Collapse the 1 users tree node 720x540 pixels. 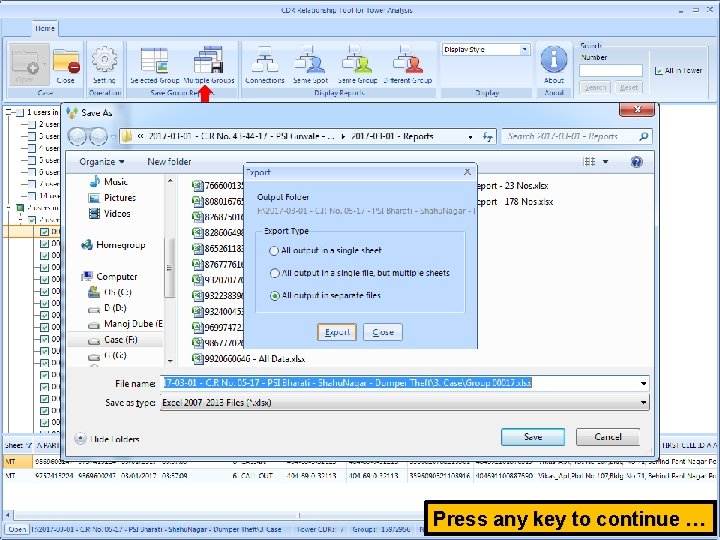coord(8,112)
